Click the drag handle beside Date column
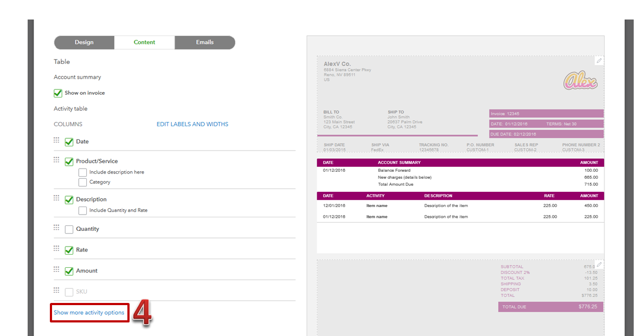Image resolution: width=644 pixels, height=336 pixels. 56,140
